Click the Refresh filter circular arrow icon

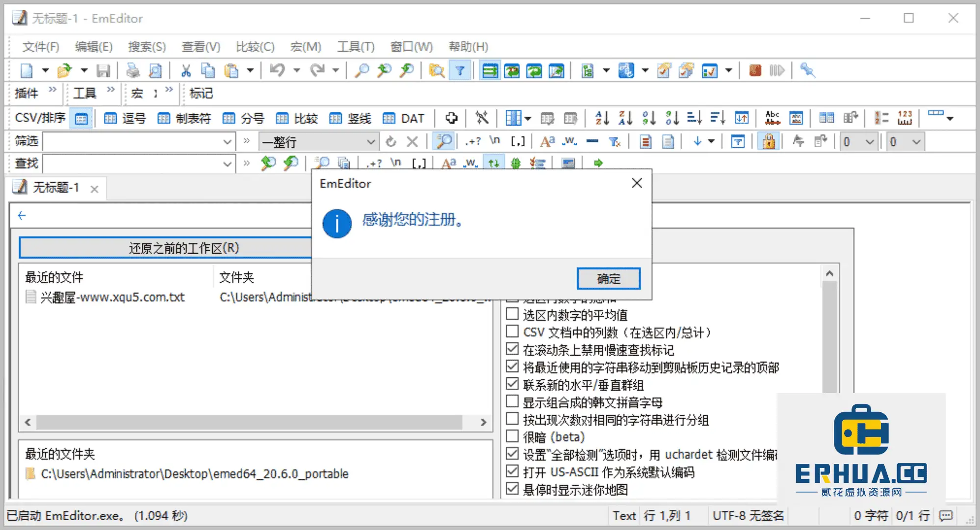(391, 142)
